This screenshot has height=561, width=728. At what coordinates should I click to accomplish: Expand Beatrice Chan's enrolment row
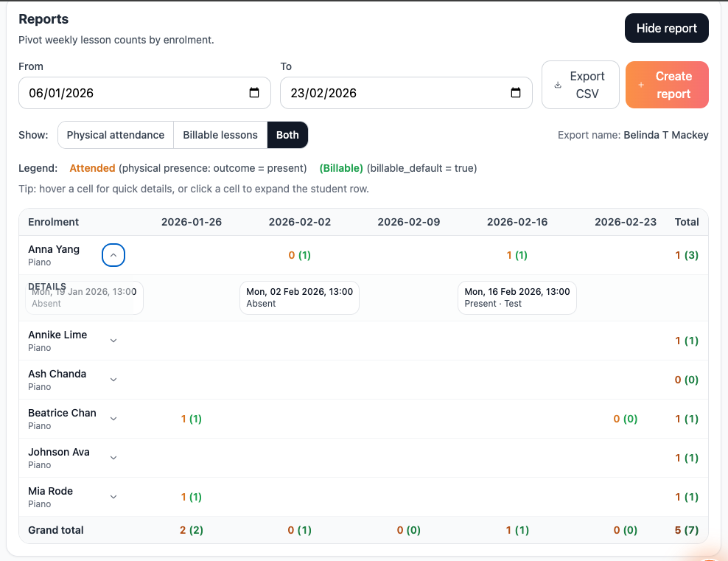(x=113, y=418)
